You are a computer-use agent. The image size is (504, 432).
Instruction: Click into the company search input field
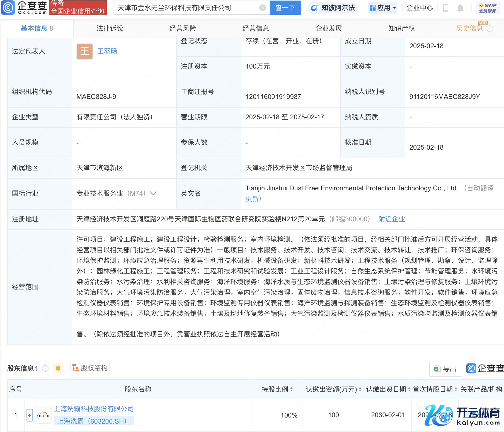(x=187, y=8)
